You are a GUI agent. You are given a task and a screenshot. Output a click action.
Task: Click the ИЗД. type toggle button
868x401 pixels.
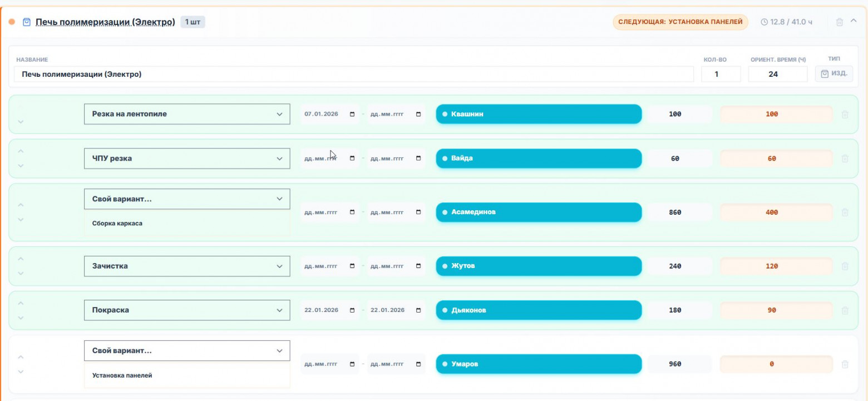pyautogui.click(x=834, y=74)
